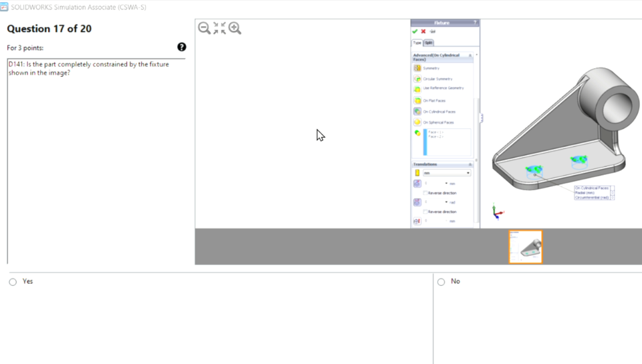
Task: Open the mm units dropdown
Action: [446, 173]
